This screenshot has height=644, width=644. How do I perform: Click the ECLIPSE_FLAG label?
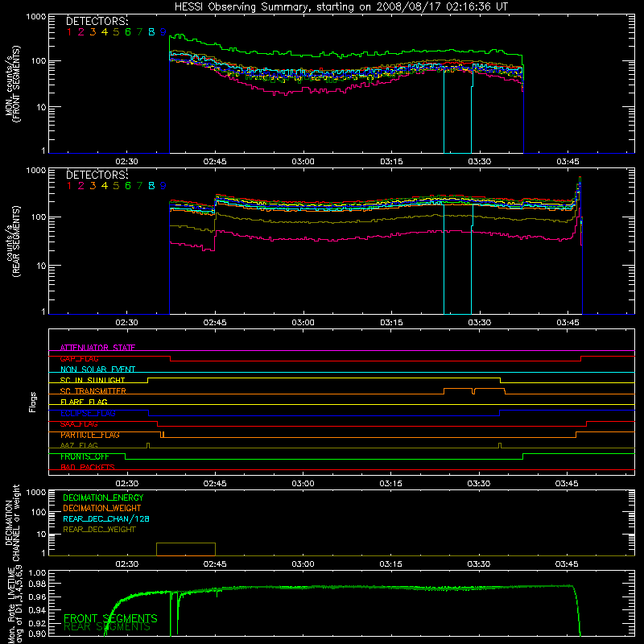click(x=88, y=413)
